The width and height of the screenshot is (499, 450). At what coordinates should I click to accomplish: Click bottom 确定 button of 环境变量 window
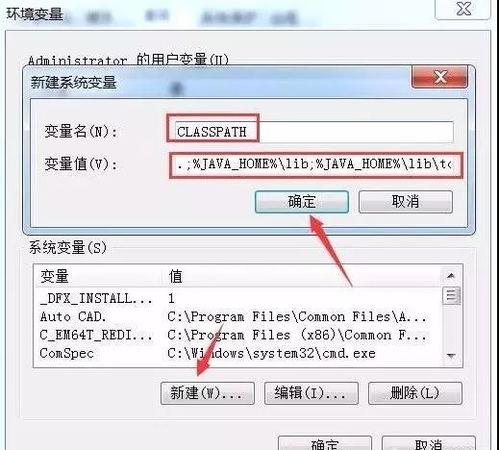point(325,443)
